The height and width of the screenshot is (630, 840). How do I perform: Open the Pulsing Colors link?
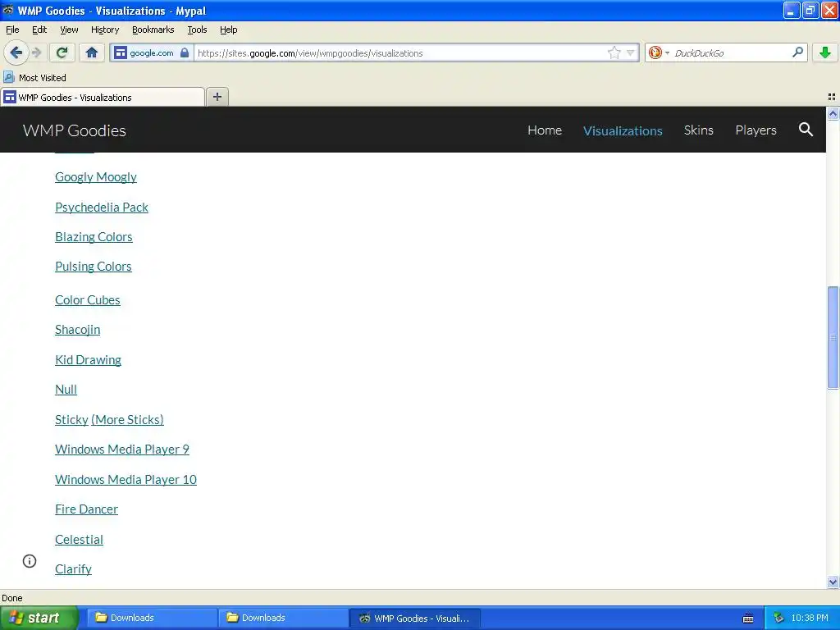pos(94,267)
